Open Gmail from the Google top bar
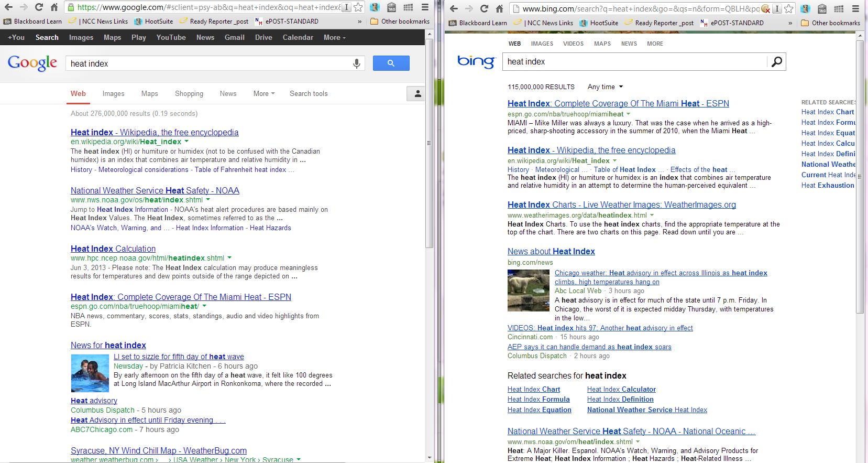This screenshot has height=463, width=868. 235,37
